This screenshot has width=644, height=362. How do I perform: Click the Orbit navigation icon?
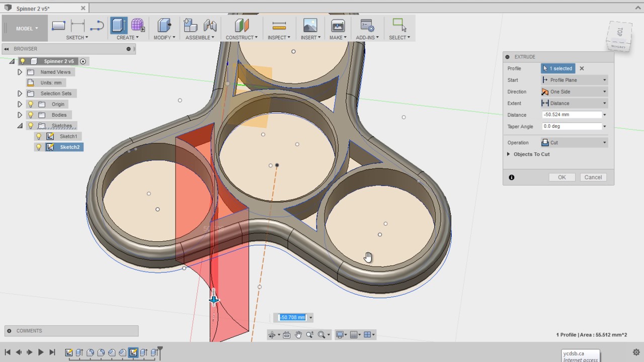[272, 335]
